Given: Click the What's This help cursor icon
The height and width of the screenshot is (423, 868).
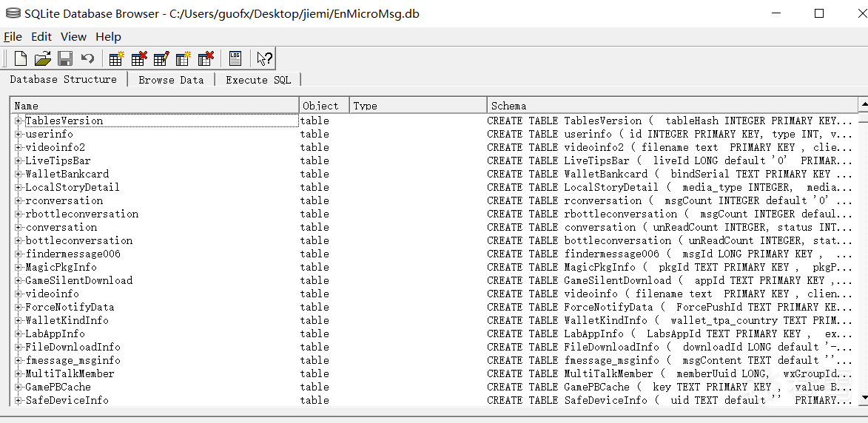Looking at the screenshot, I should click(264, 58).
